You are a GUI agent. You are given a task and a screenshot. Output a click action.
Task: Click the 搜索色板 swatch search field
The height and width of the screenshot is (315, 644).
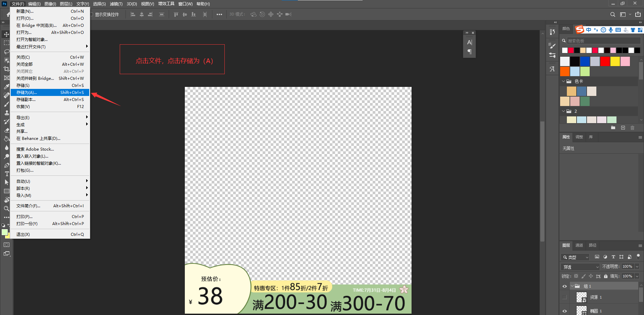point(603,41)
